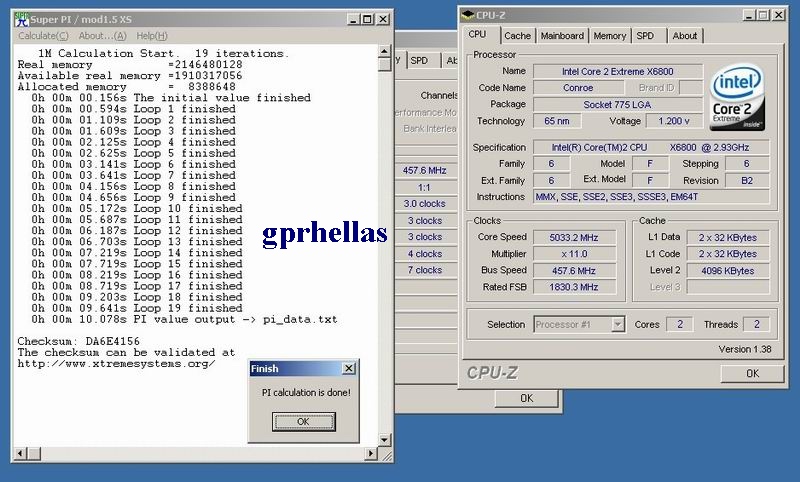The image size is (800, 482).
Task: Click OK in the Finish dialog
Action: point(304,422)
